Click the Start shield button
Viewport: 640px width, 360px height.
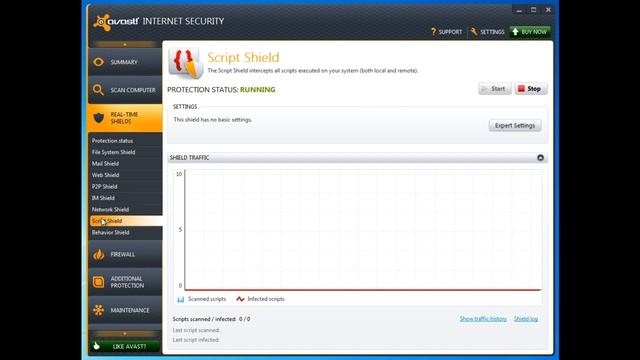[495, 89]
